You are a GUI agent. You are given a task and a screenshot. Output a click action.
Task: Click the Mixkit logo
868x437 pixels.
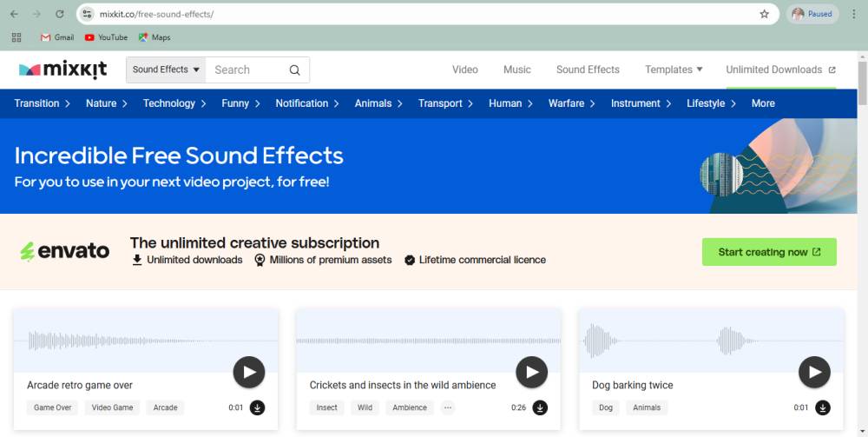pyautogui.click(x=62, y=70)
